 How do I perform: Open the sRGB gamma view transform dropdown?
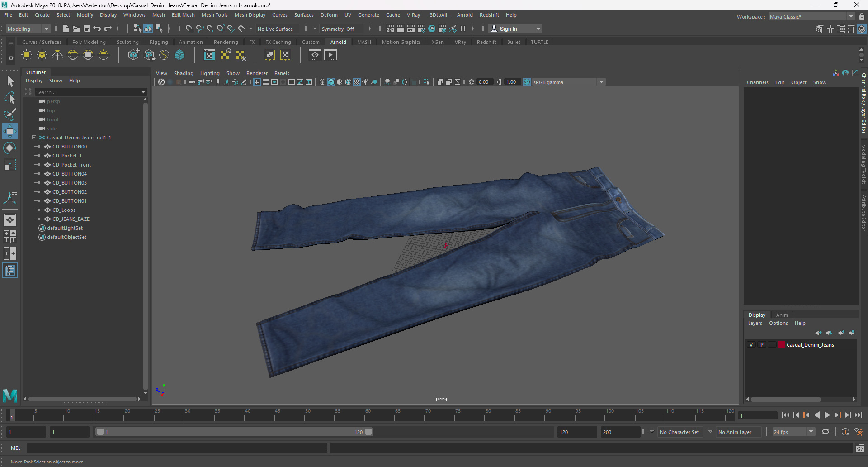(x=601, y=82)
